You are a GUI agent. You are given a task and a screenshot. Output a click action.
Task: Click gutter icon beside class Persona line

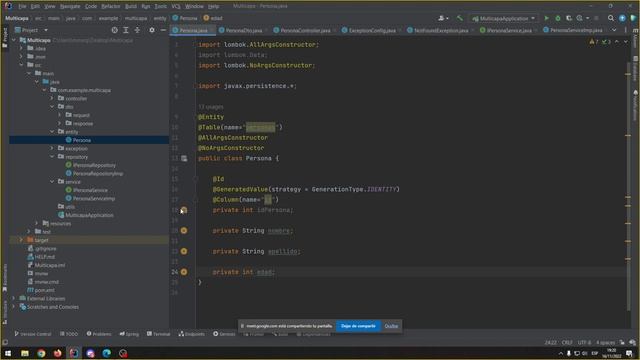tap(184, 158)
